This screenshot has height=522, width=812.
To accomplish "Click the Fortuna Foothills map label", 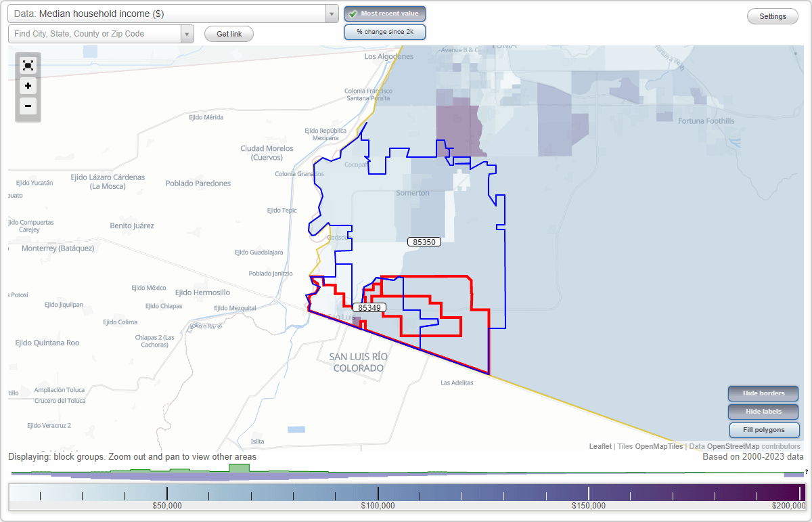I will [706, 121].
